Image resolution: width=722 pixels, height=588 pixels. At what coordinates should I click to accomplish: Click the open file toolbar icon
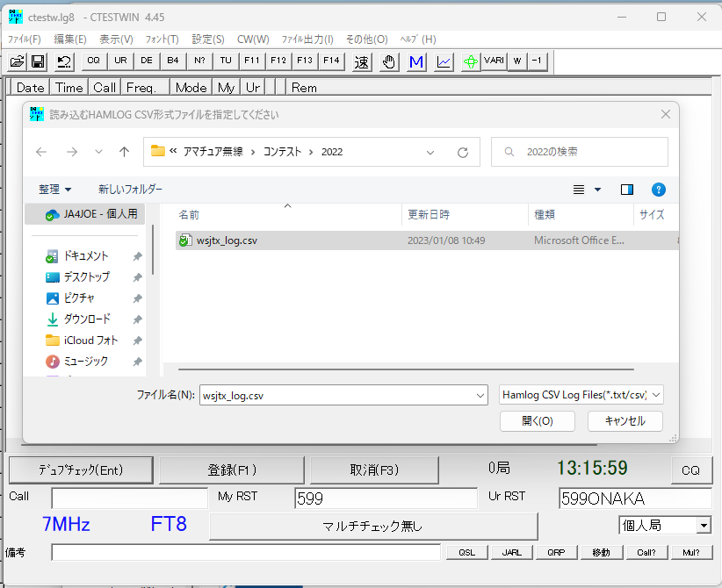click(x=17, y=61)
